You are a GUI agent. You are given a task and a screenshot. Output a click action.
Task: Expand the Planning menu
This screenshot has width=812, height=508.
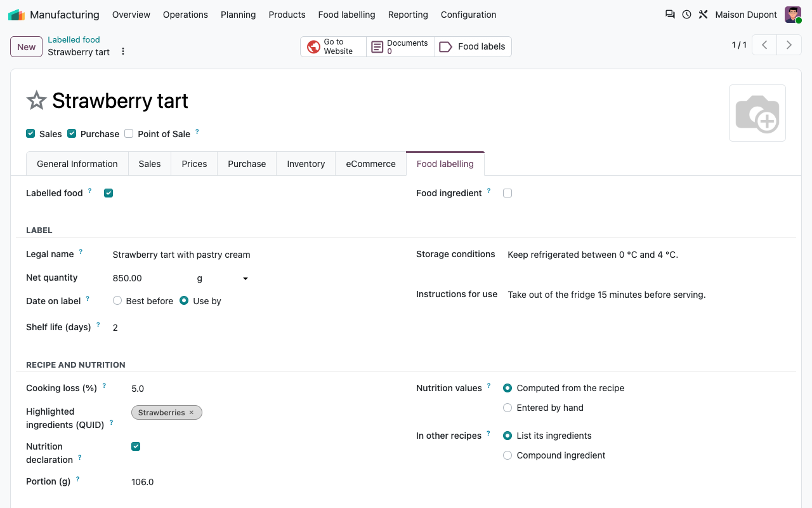click(x=239, y=15)
